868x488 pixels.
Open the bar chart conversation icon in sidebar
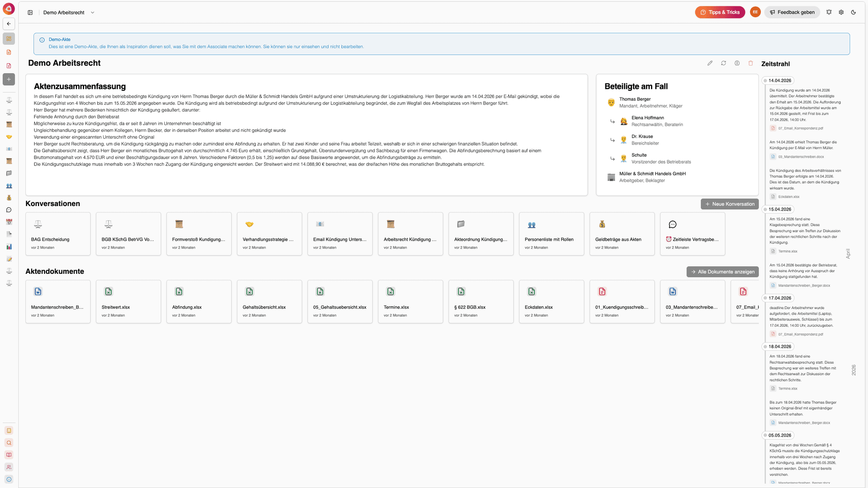point(9,246)
